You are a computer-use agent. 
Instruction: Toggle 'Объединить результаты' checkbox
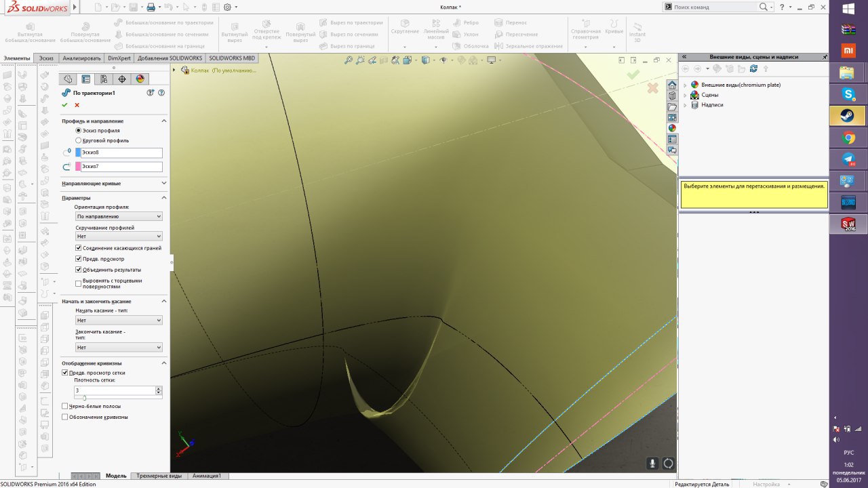(79, 270)
